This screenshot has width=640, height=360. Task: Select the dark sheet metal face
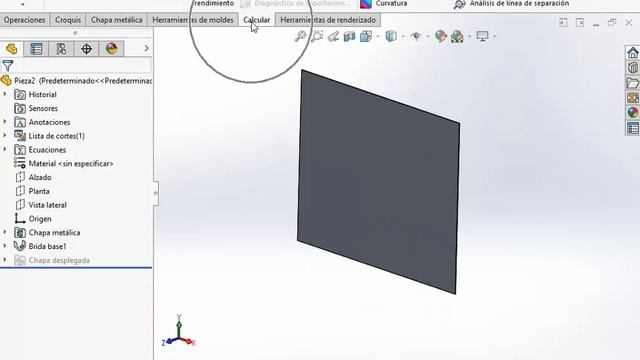(x=378, y=182)
